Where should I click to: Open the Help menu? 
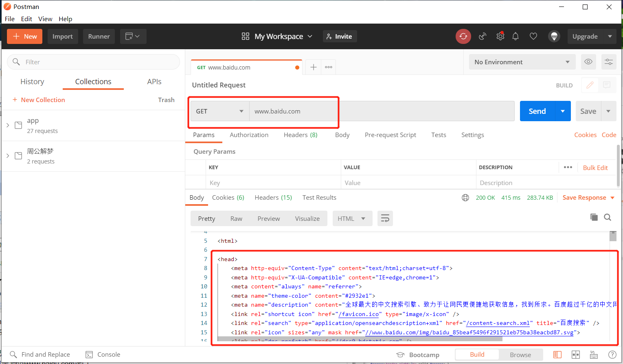[65, 19]
